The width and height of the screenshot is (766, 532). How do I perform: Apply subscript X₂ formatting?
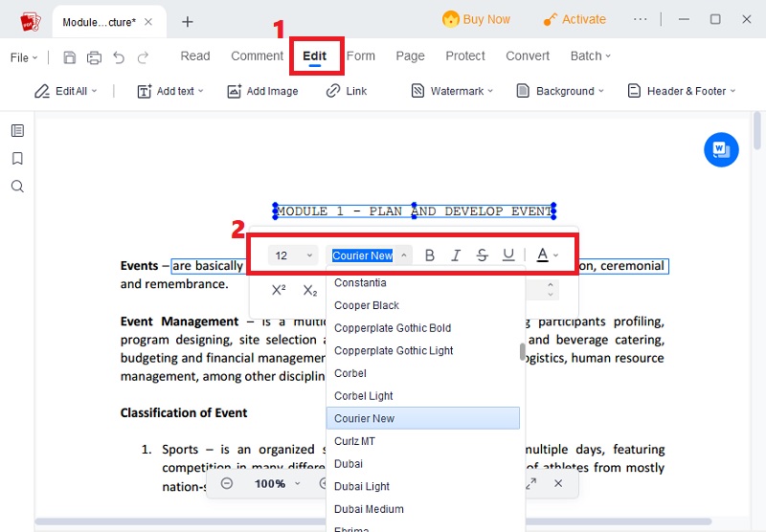click(310, 290)
